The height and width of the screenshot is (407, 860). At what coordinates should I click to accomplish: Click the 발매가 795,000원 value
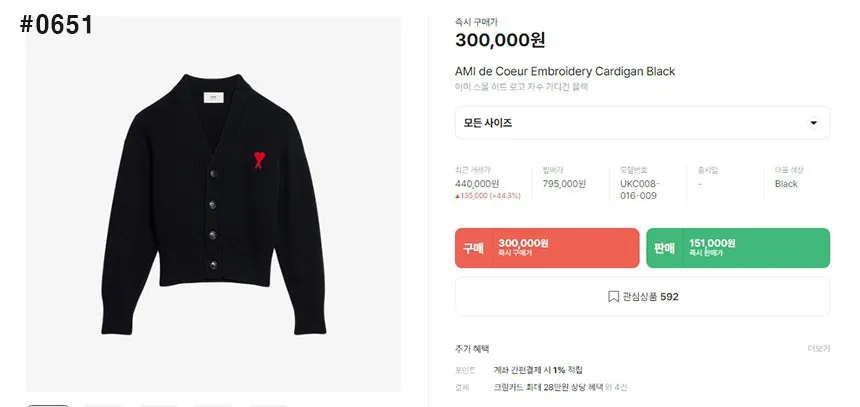tap(564, 184)
